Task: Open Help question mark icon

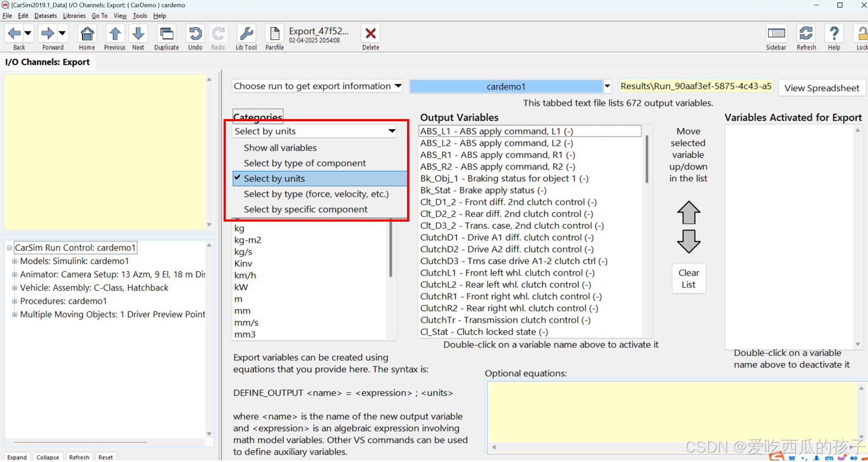Action: (834, 34)
